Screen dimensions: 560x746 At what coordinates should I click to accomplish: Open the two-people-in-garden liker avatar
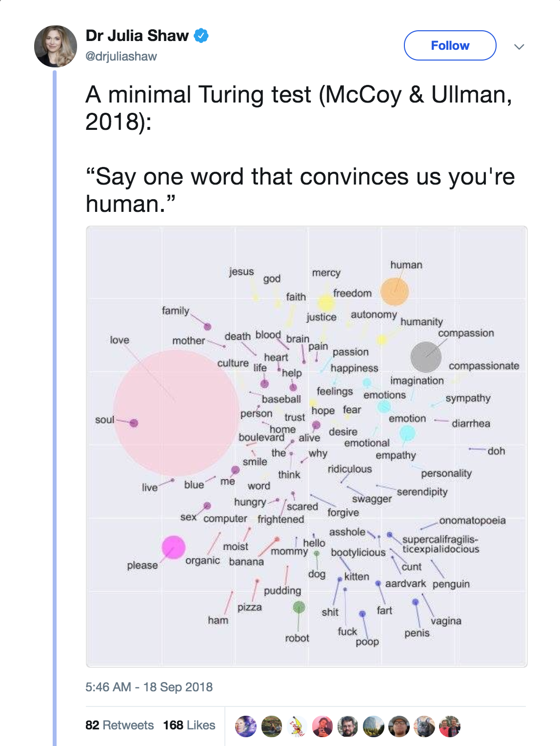click(272, 726)
